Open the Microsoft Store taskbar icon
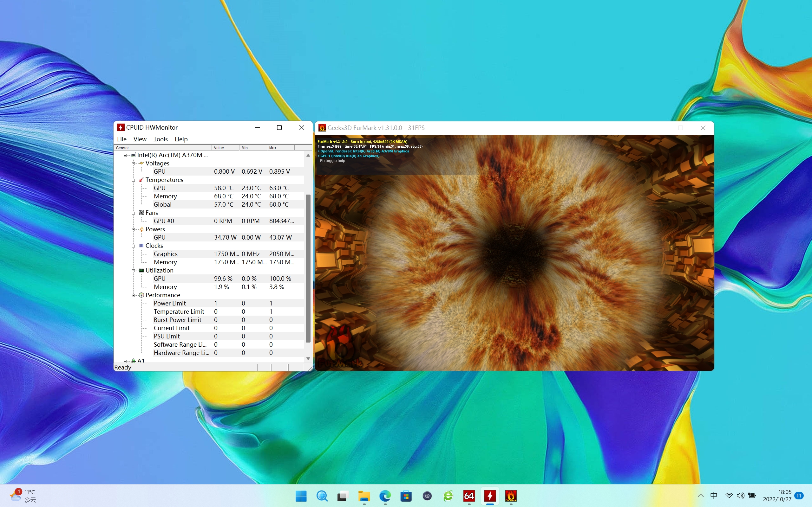This screenshot has width=812, height=507. click(x=406, y=496)
